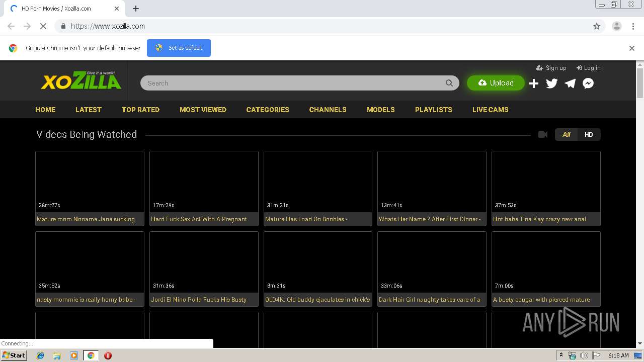Click the address bar URL

coord(108,26)
